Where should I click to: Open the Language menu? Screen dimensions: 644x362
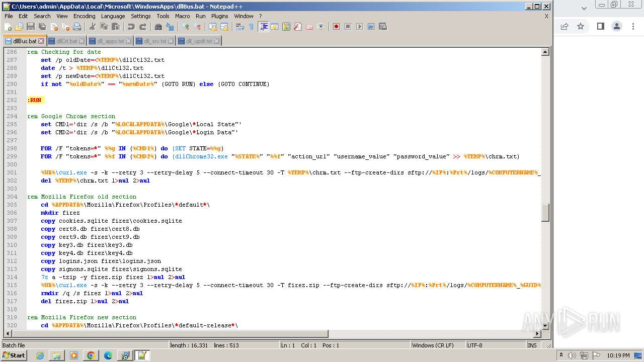coord(113,16)
